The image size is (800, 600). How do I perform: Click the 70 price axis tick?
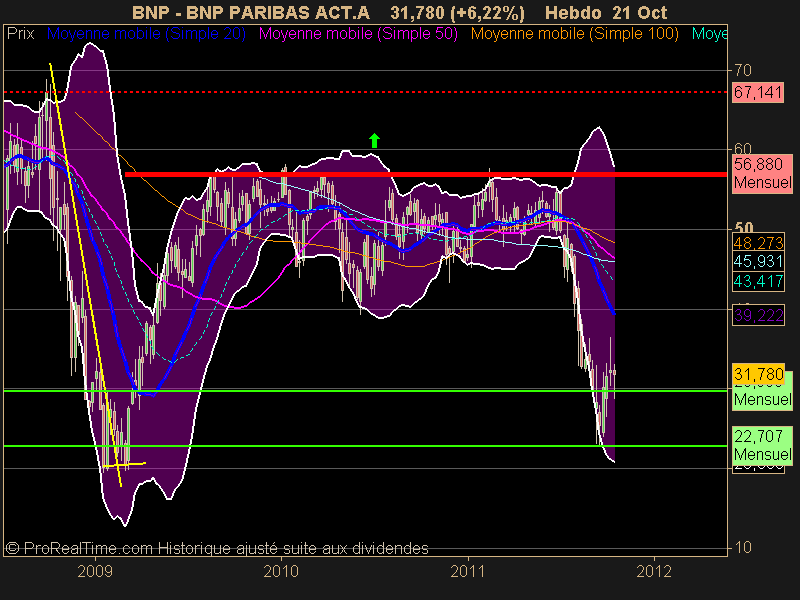point(743,70)
